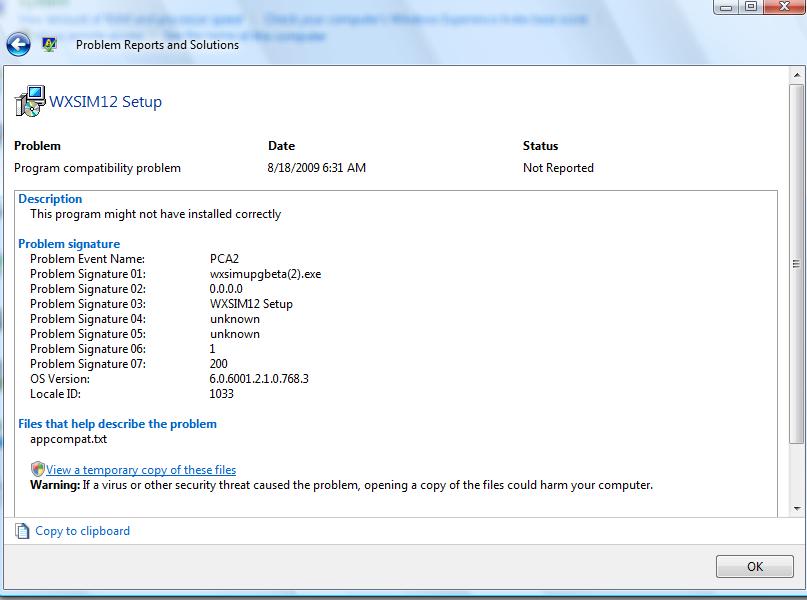
Task: Restore down the window
Action: [751, 7]
